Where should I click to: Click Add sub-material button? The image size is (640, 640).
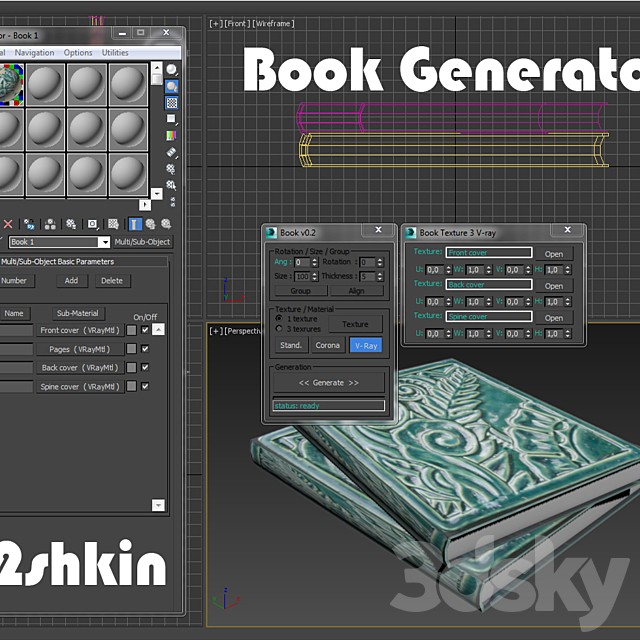tap(71, 281)
